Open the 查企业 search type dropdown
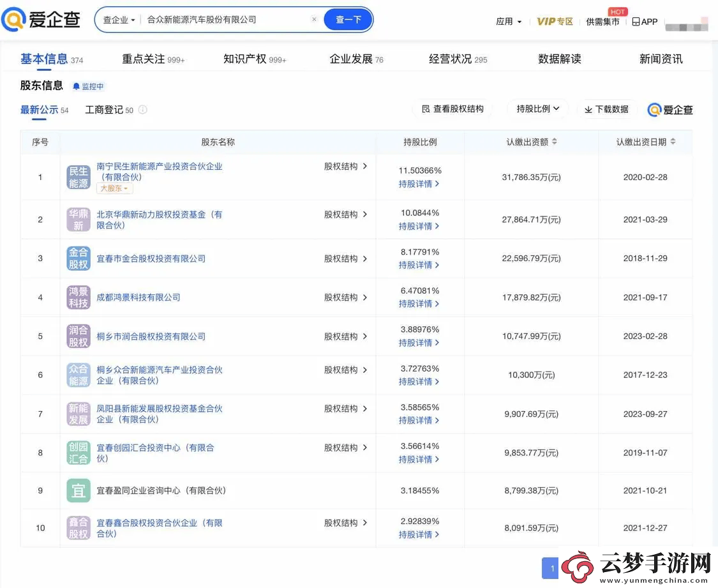 click(x=119, y=20)
